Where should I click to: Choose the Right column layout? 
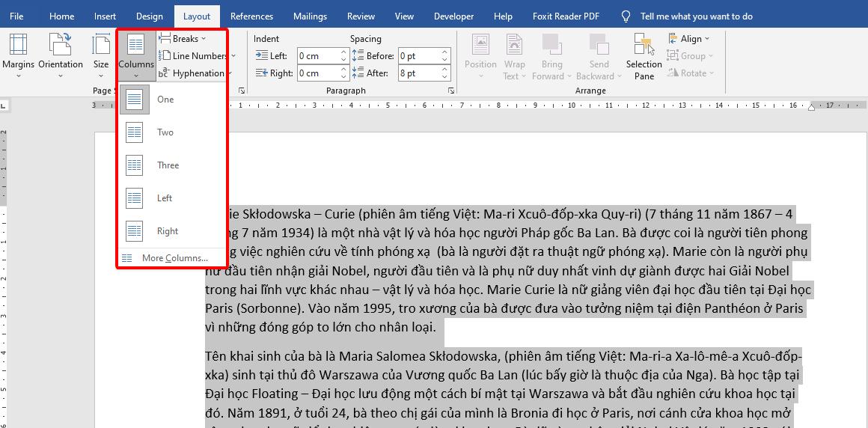click(173, 231)
